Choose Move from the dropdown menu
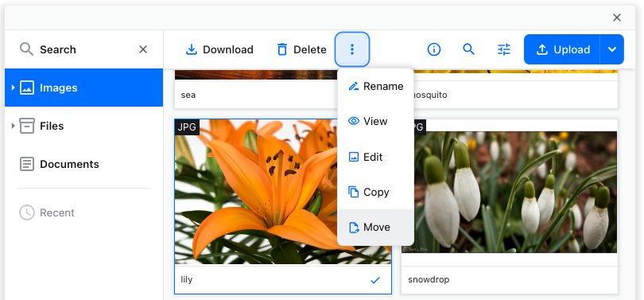This screenshot has height=300, width=644. [x=375, y=228]
